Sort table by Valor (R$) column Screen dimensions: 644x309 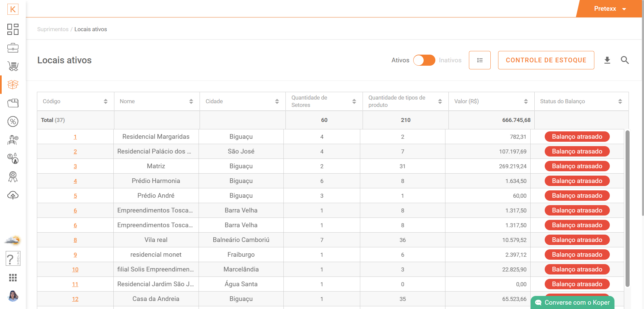pos(526,102)
